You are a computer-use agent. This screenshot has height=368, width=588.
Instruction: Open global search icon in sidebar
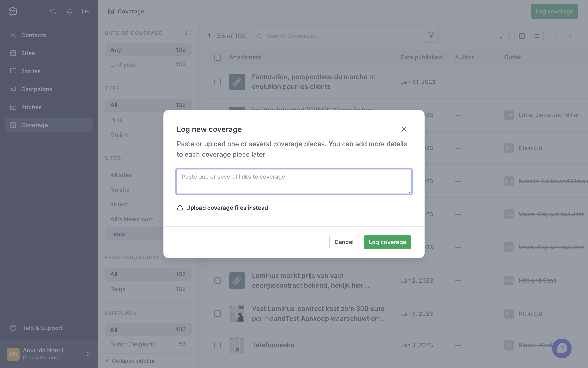[x=53, y=11]
